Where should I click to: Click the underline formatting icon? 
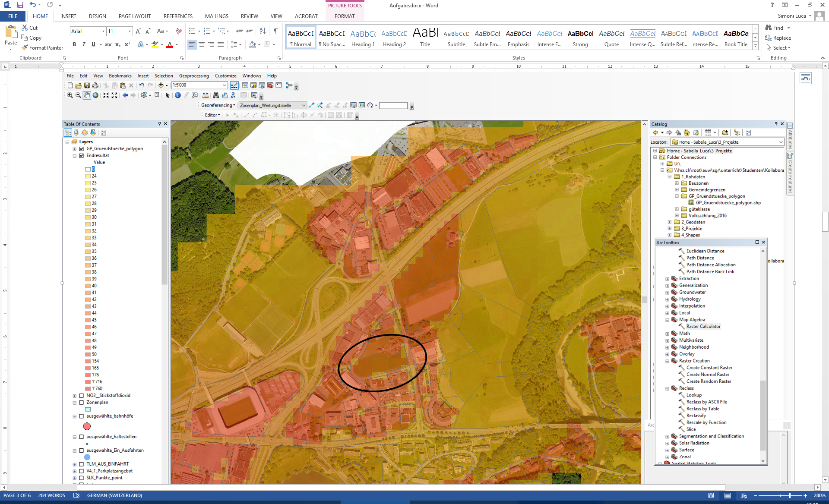tap(93, 44)
